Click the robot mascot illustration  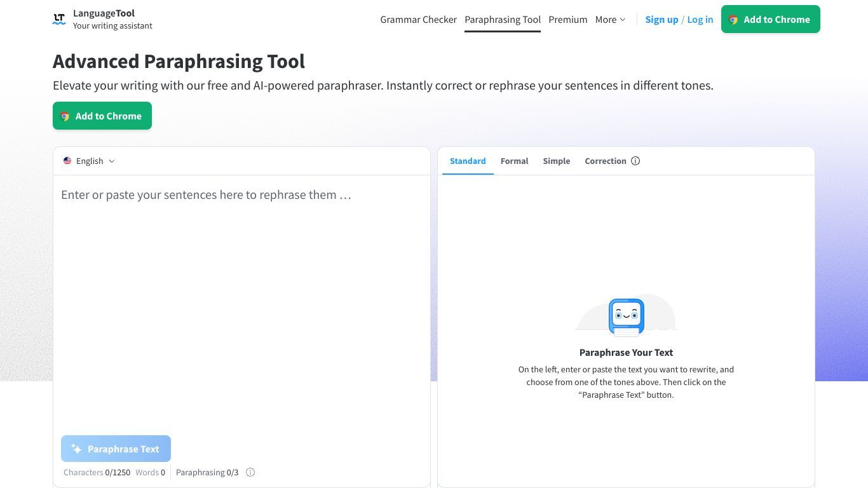tap(627, 316)
